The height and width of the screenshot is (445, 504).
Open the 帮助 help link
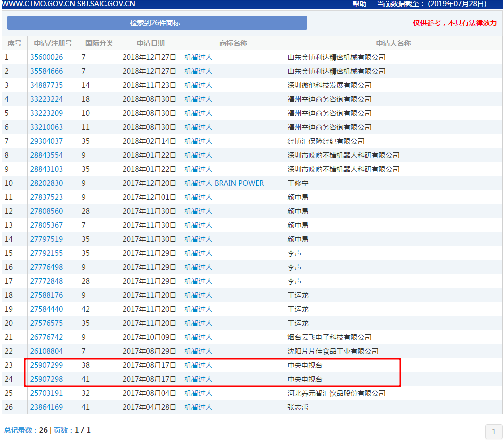click(x=359, y=4)
